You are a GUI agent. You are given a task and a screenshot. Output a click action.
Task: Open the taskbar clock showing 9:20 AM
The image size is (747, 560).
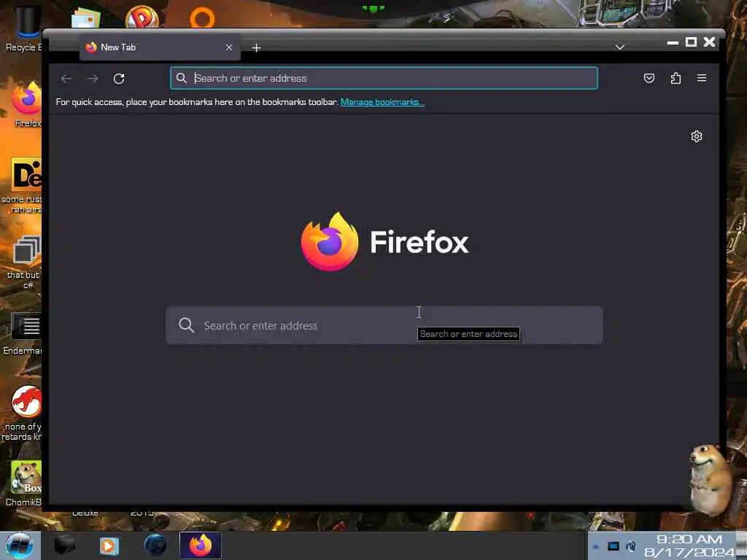coord(690,545)
